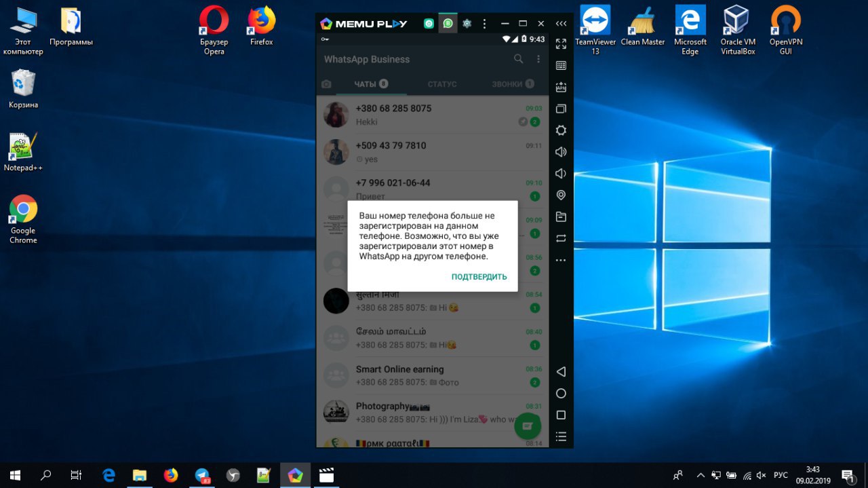
Task: Open the Photography group chat
Action: tap(432, 413)
